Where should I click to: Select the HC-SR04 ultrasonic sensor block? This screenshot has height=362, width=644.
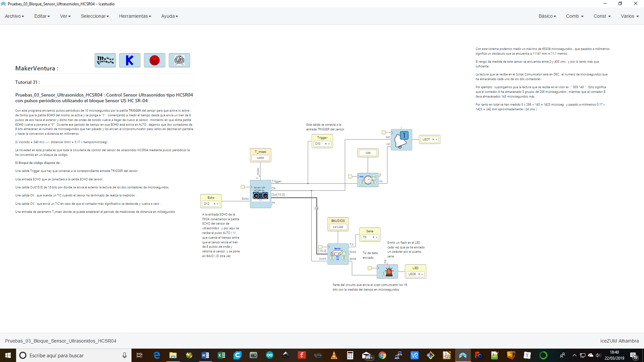261,194
